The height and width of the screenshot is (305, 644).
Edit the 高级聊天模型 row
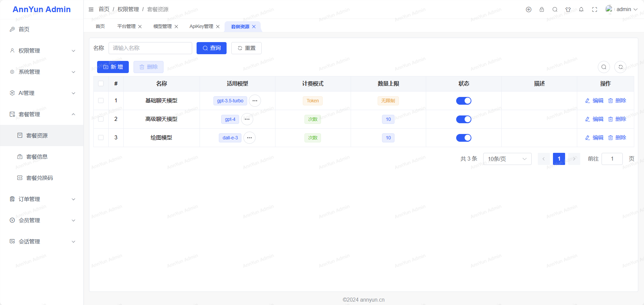pyautogui.click(x=594, y=119)
